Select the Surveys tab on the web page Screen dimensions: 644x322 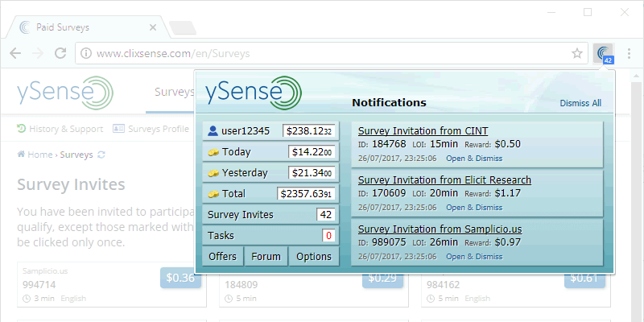pos(174,93)
